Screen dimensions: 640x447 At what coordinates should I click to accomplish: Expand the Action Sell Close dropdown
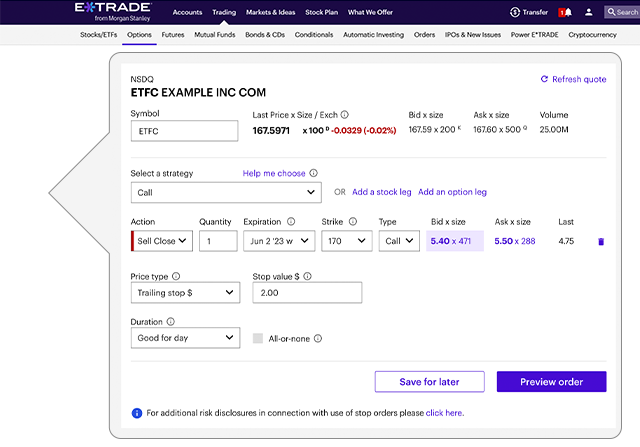point(161,241)
